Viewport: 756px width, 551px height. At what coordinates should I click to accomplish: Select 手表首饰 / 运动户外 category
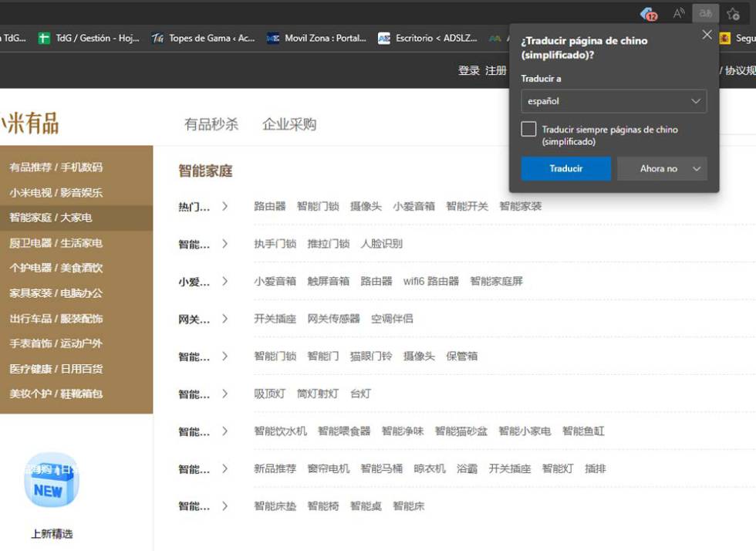[x=56, y=343]
